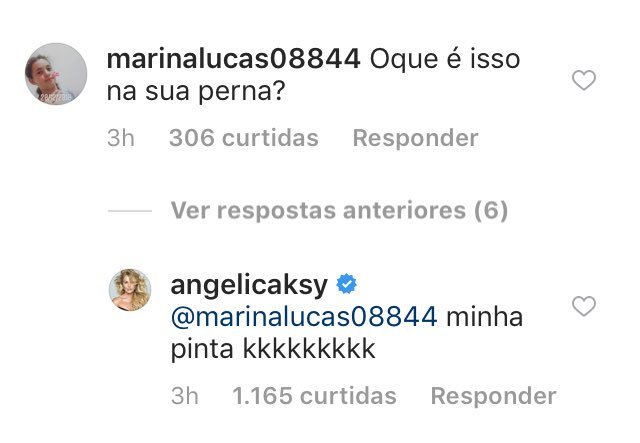This screenshot has width=640, height=443.
Task: Tap the @marinalucas08844 mention in the reply
Action: (304, 317)
